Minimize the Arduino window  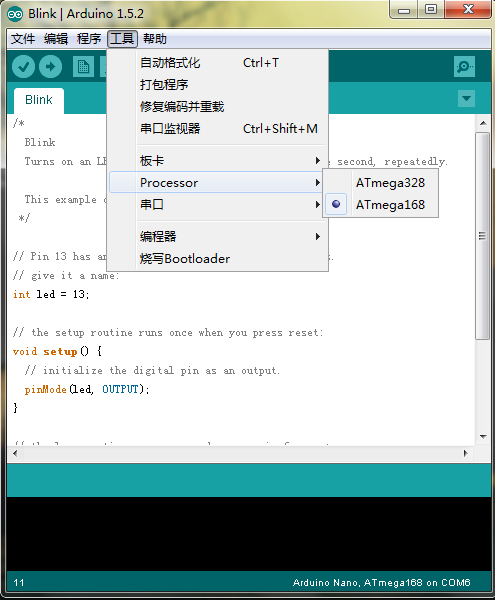(404, 10)
